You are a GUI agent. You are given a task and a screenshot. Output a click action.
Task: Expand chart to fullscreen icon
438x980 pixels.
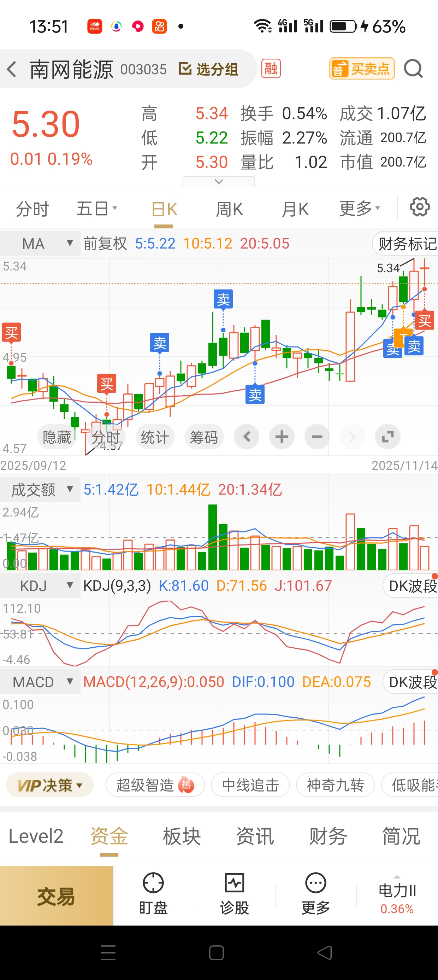388,437
